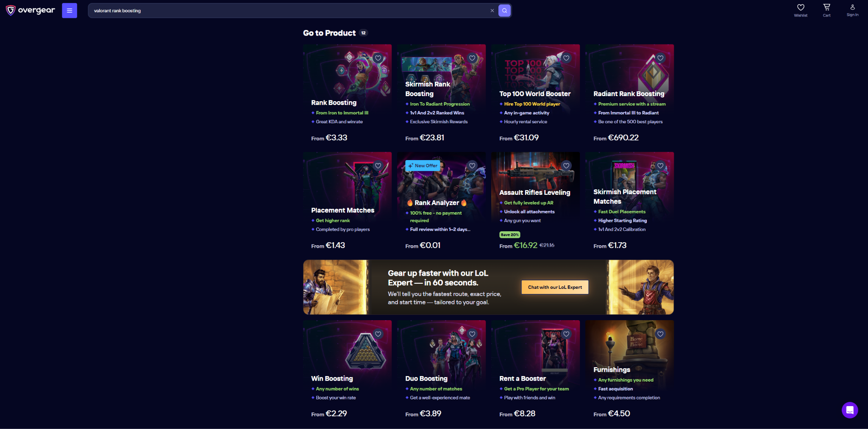
Task: Go to the Overgear logo homepage
Action: pyautogui.click(x=31, y=10)
